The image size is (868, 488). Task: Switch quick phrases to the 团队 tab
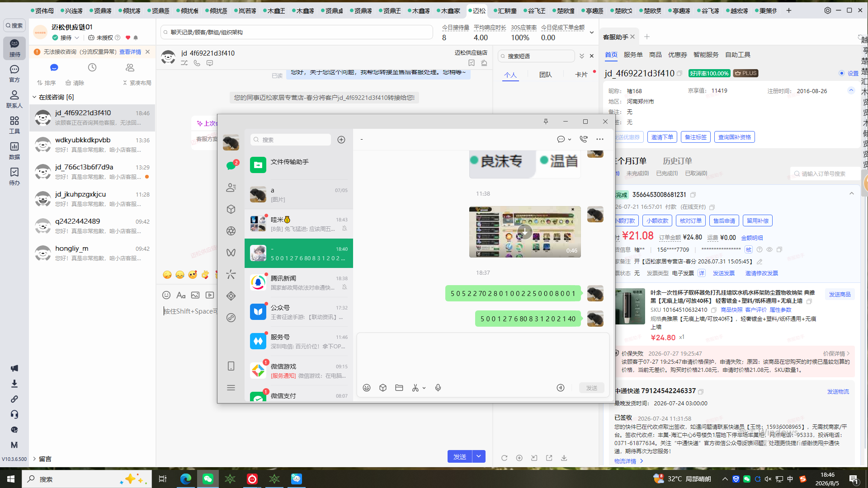(x=545, y=75)
